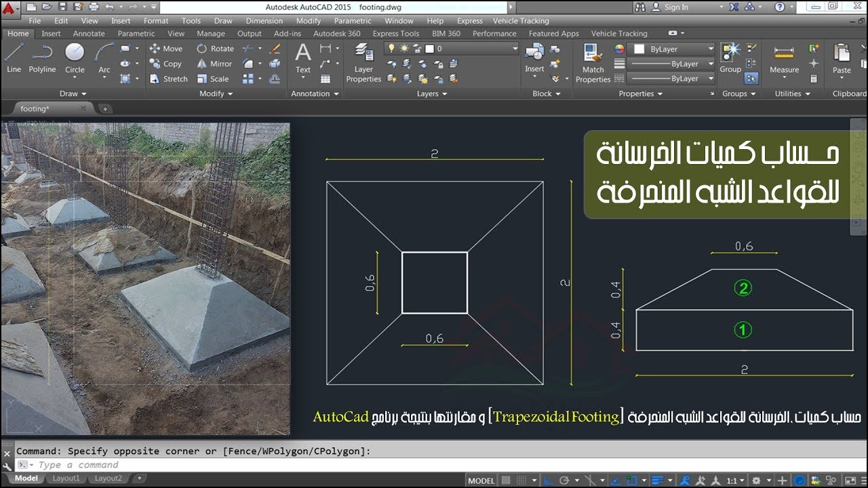Click the MODEL status bar button
The height and width of the screenshot is (488, 868).
point(481,481)
